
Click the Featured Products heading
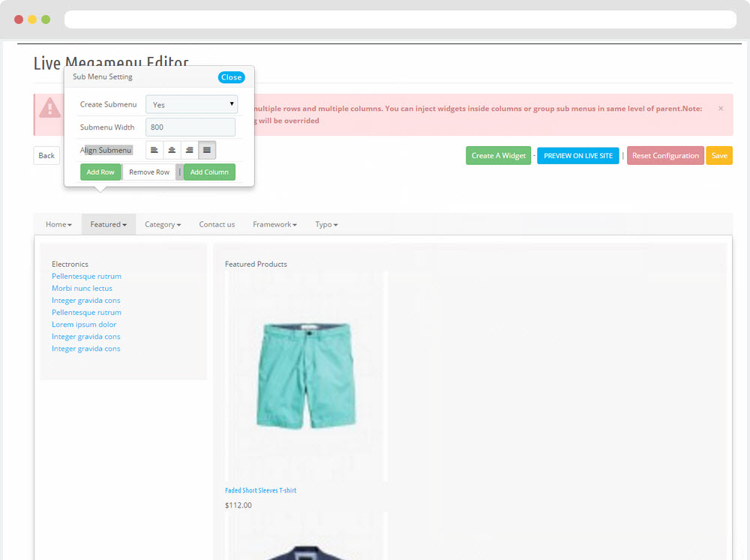[x=256, y=264]
